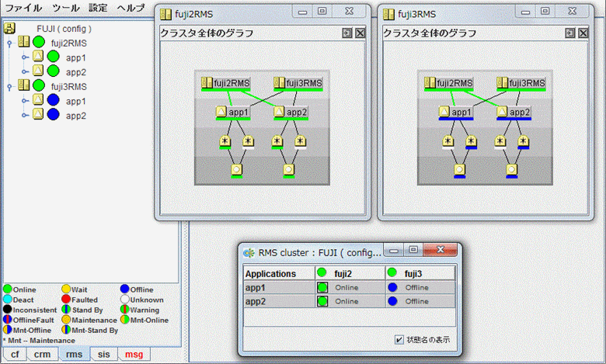The width and height of the screenshot is (606, 364).
Task: Switch to the msg tab
Action: click(134, 355)
